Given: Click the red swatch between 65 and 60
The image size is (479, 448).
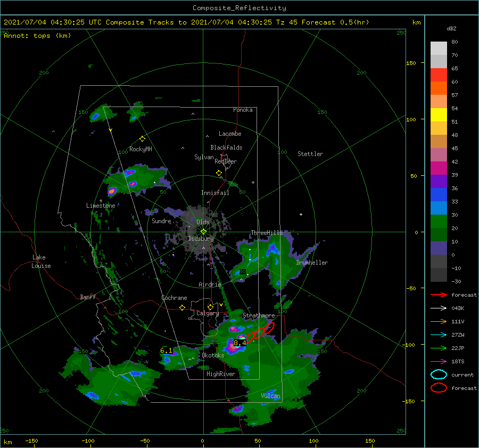Looking at the screenshot, I should click(439, 75).
